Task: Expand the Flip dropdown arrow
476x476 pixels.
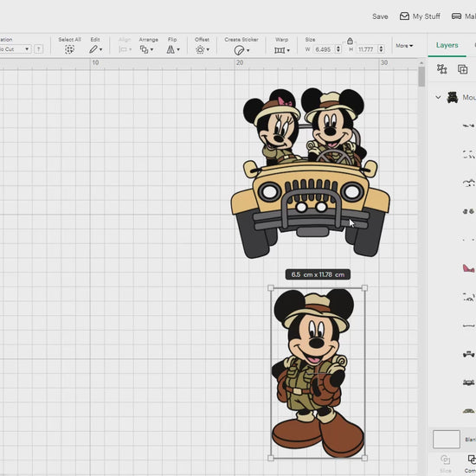Action: click(x=178, y=49)
